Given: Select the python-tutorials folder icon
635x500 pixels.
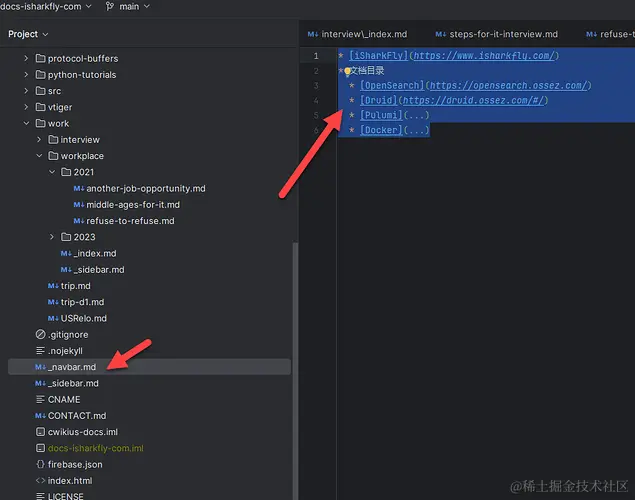Looking at the screenshot, I should (40, 75).
